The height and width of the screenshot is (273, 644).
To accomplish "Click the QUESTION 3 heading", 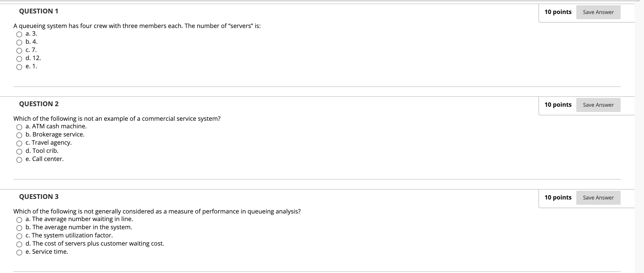I will [38, 197].
